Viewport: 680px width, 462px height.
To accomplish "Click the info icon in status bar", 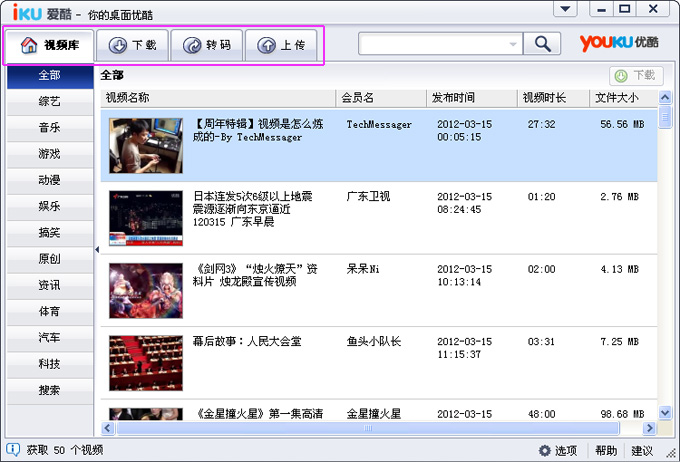I will pyautogui.click(x=13, y=450).
